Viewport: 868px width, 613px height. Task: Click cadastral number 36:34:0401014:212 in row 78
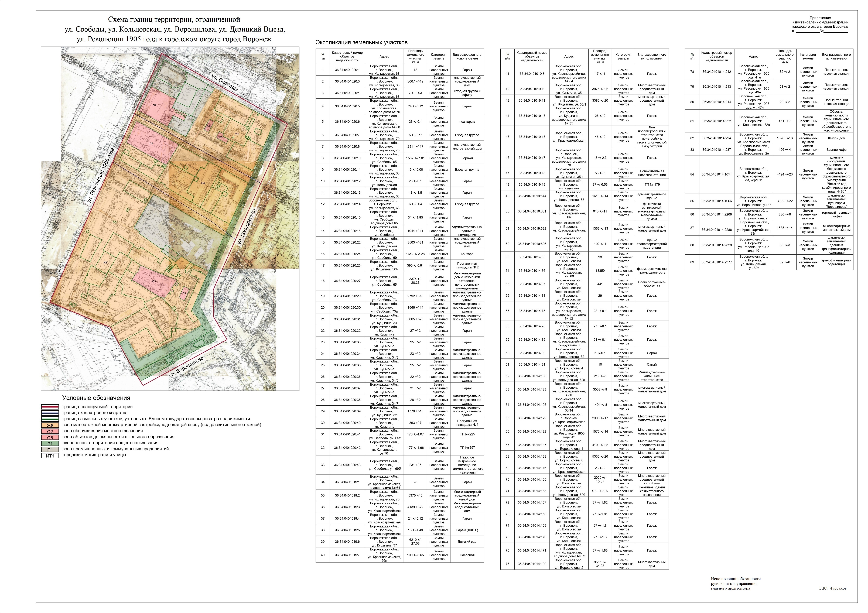click(716, 71)
